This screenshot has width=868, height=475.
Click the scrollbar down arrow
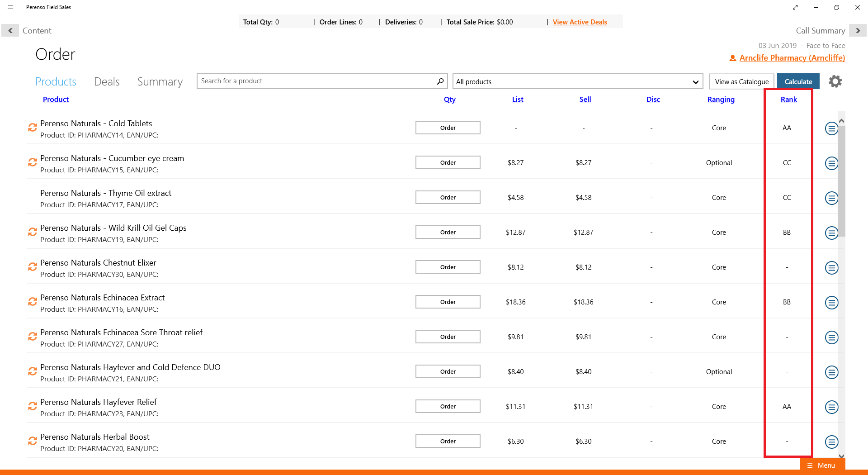841,456
